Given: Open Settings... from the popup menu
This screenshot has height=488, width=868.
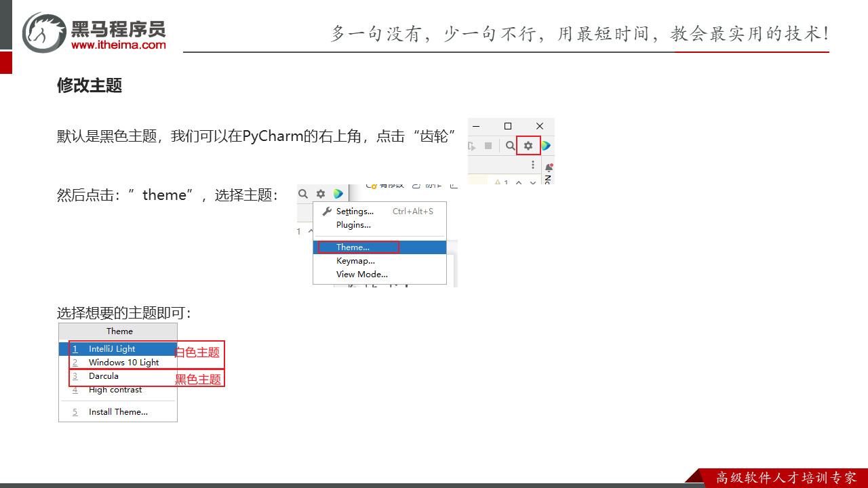Looking at the screenshot, I should tap(355, 211).
